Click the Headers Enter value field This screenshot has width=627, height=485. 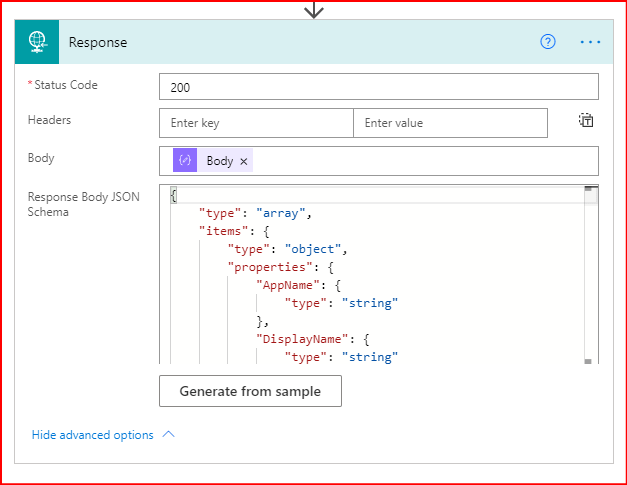(450, 123)
